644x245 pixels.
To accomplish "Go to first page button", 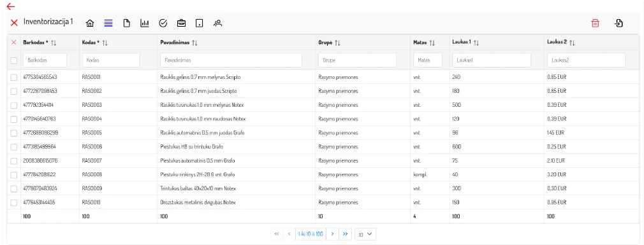I will [x=277, y=234].
